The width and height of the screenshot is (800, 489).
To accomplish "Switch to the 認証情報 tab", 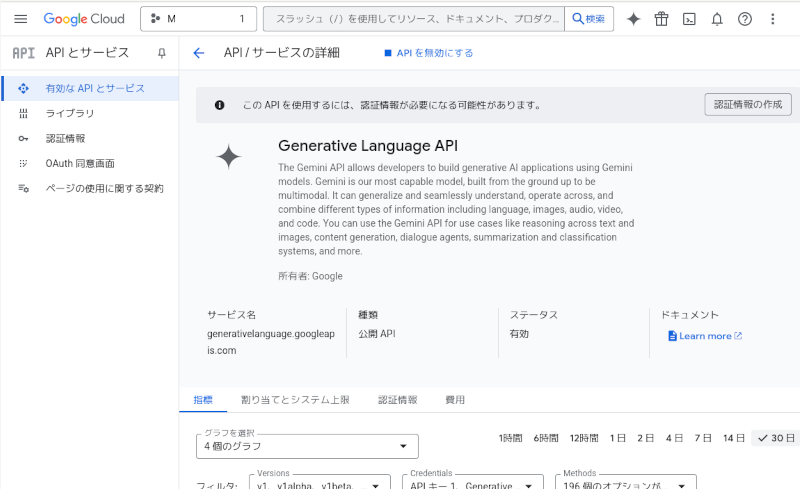I will (397, 400).
